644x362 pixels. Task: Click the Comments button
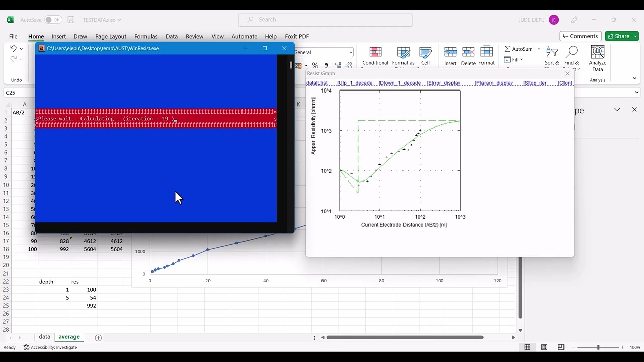point(581,36)
